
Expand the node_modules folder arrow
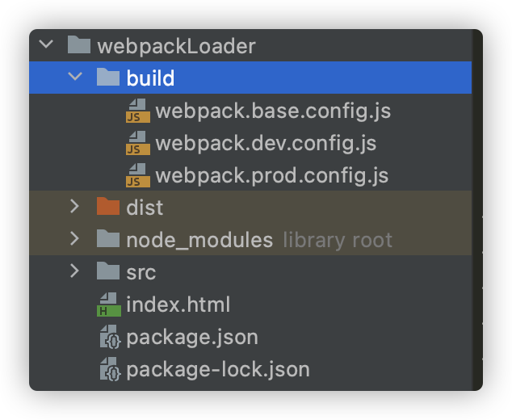pos(75,239)
